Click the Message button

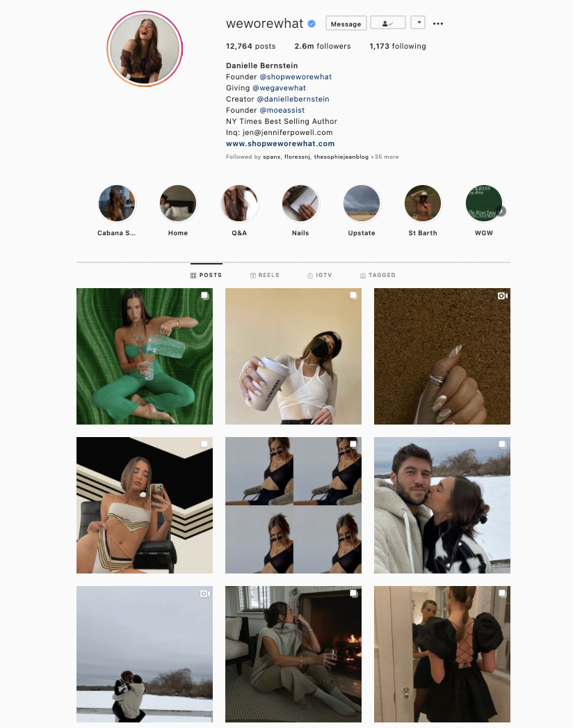coord(346,23)
